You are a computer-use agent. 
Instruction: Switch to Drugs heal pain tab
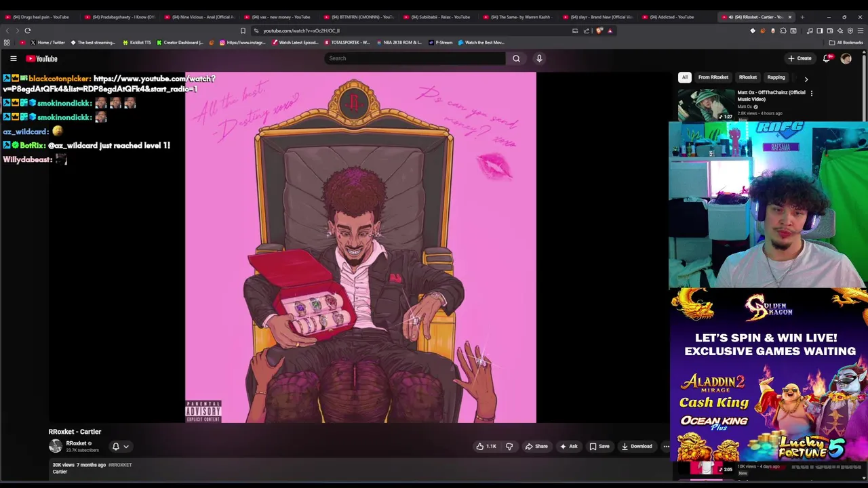point(41,17)
